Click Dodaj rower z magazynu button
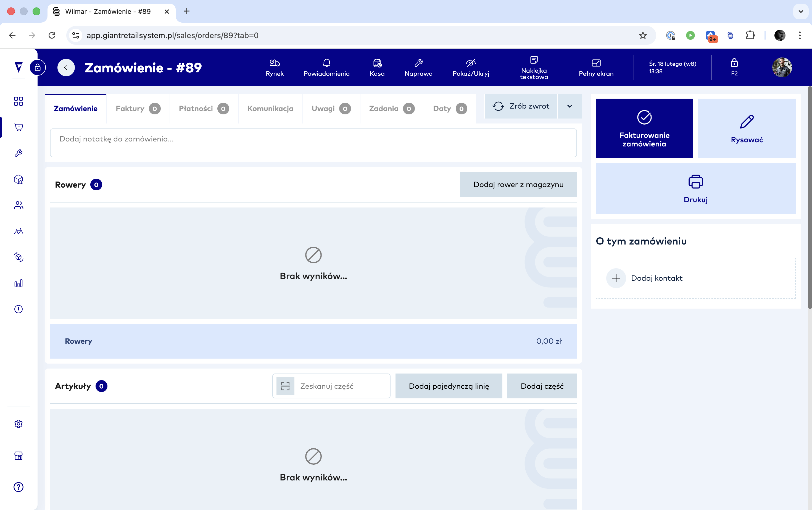The image size is (812, 510). pyautogui.click(x=518, y=185)
